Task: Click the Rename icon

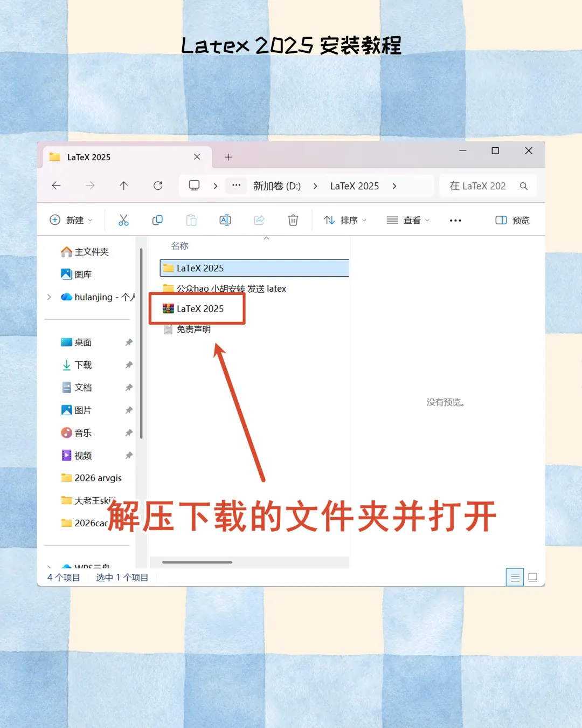Action: pyautogui.click(x=225, y=220)
